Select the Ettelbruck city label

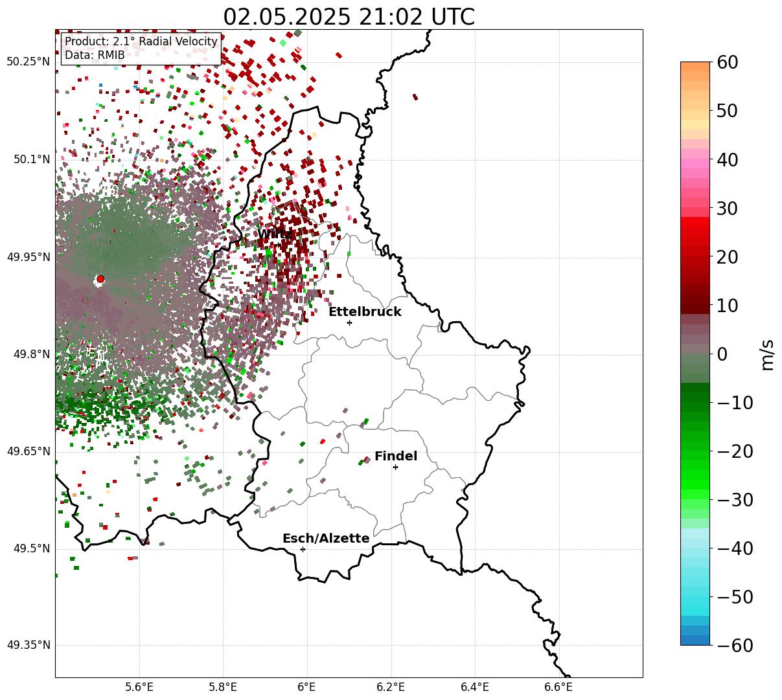pyautogui.click(x=365, y=312)
